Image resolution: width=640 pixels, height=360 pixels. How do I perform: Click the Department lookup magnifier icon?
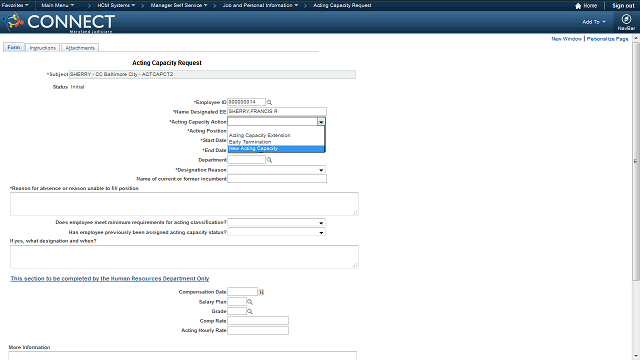coord(269,160)
